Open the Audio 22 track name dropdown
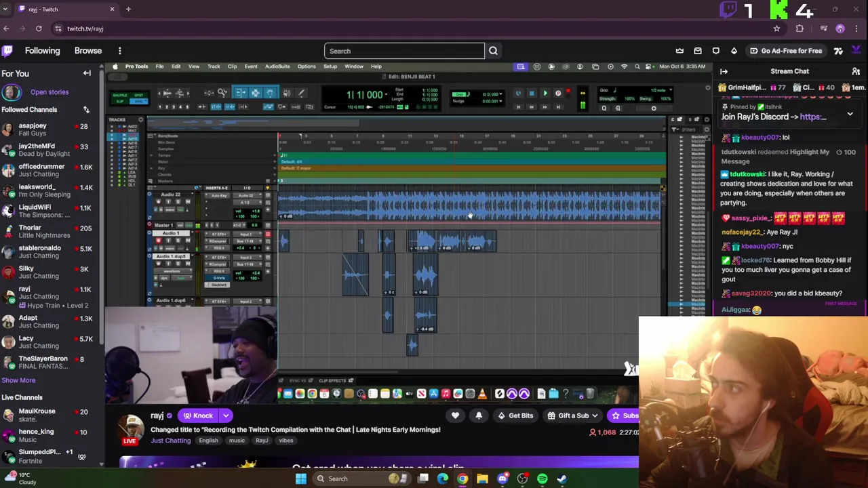This screenshot has width=868, height=488. tap(192, 194)
